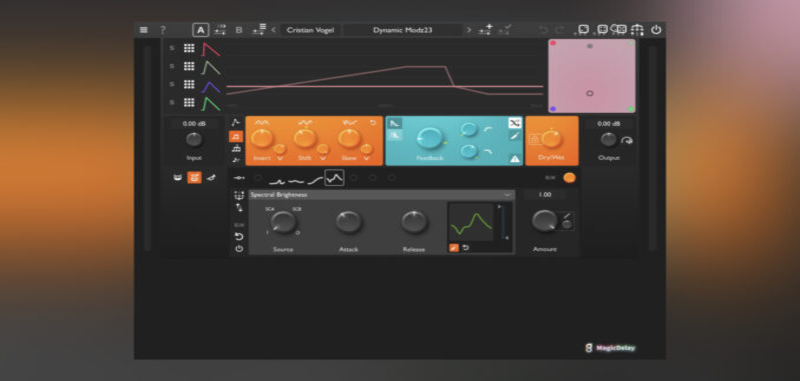
Task: Reset the curve with undo arrow under display
Action: pos(466,248)
